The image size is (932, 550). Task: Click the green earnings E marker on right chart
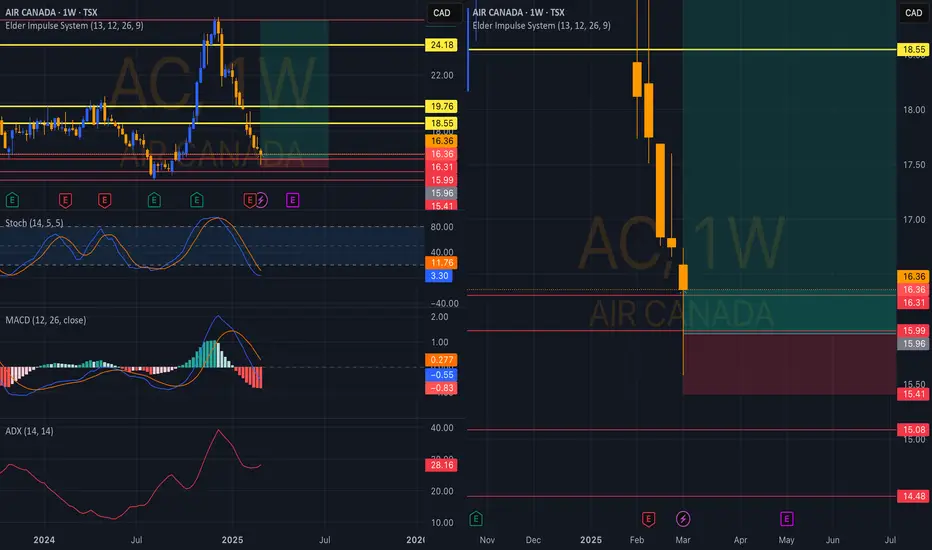click(x=476, y=519)
